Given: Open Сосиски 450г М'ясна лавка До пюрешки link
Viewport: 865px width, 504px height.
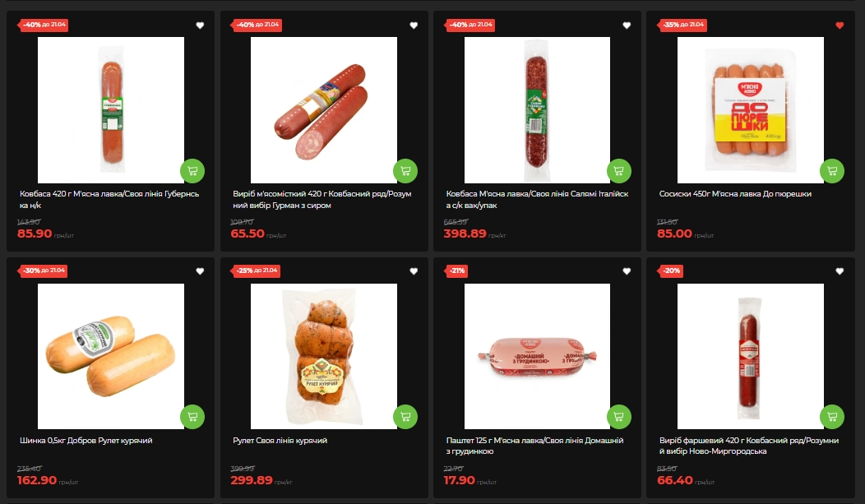Looking at the screenshot, I should point(735,194).
